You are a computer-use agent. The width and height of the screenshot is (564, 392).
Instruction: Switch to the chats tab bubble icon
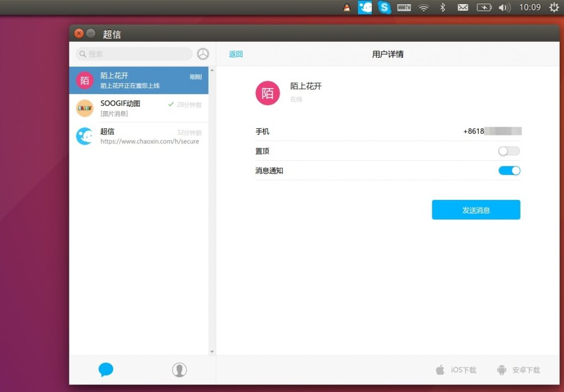click(x=106, y=370)
